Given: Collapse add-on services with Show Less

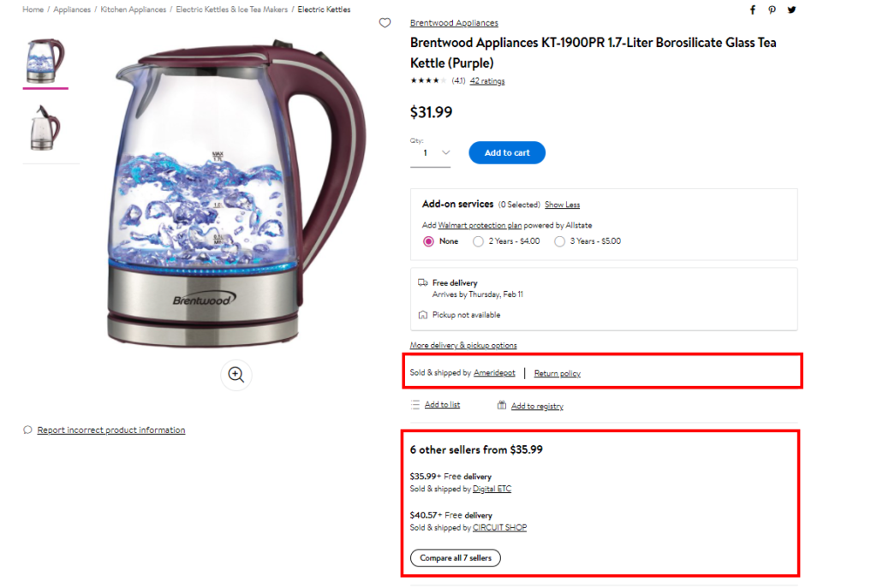Looking at the screenshot, I should 562,205.
